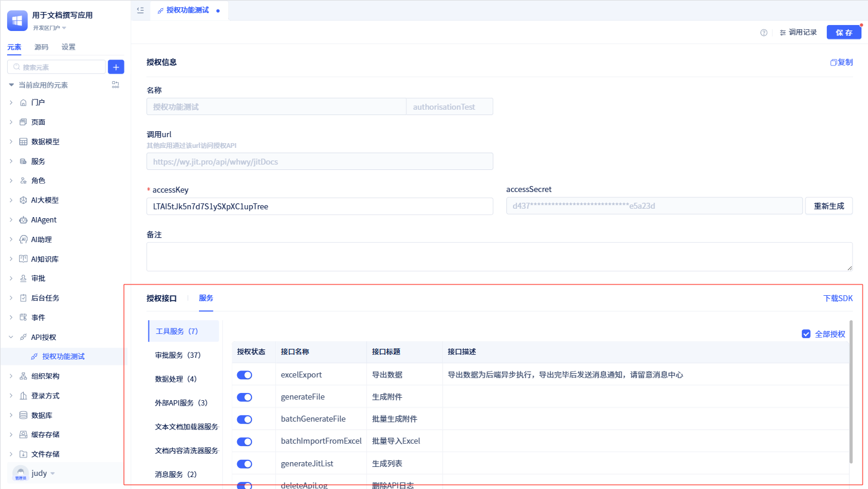Viewport: 868px width, 489px height.
Task: Click the AI助理 icon
Action: 23,239
